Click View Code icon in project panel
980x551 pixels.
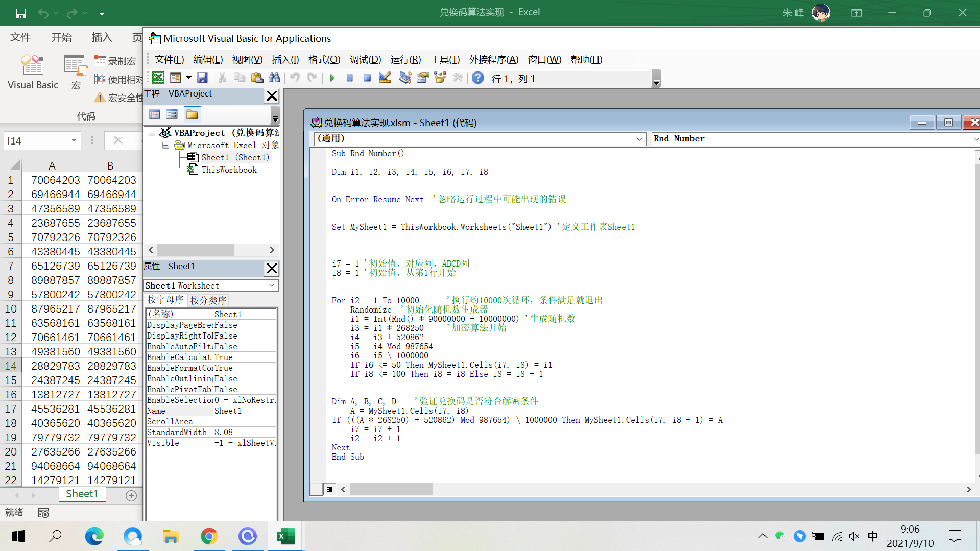coord(155,114)
